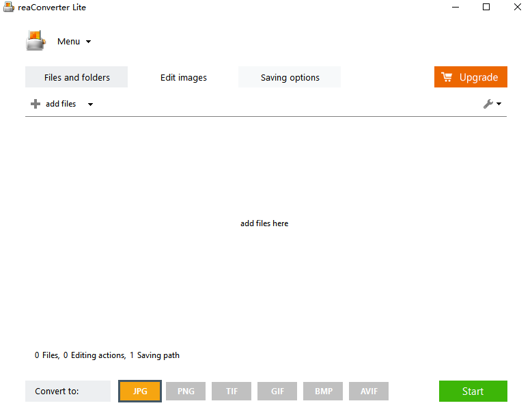This screenshot has width=532, height=412.
Task: Expand the arrow beside the wrench icon
Action: pyautogui.click(x=499, y=105)
